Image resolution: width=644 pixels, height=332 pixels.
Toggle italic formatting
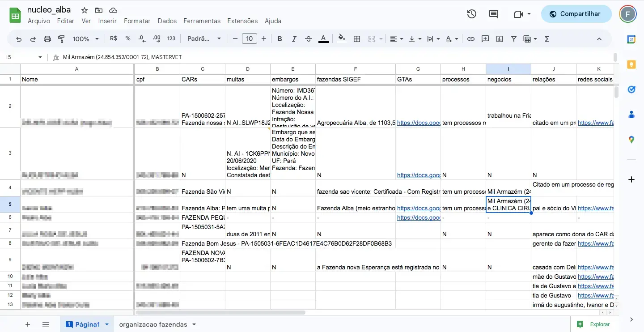point(294,39)
